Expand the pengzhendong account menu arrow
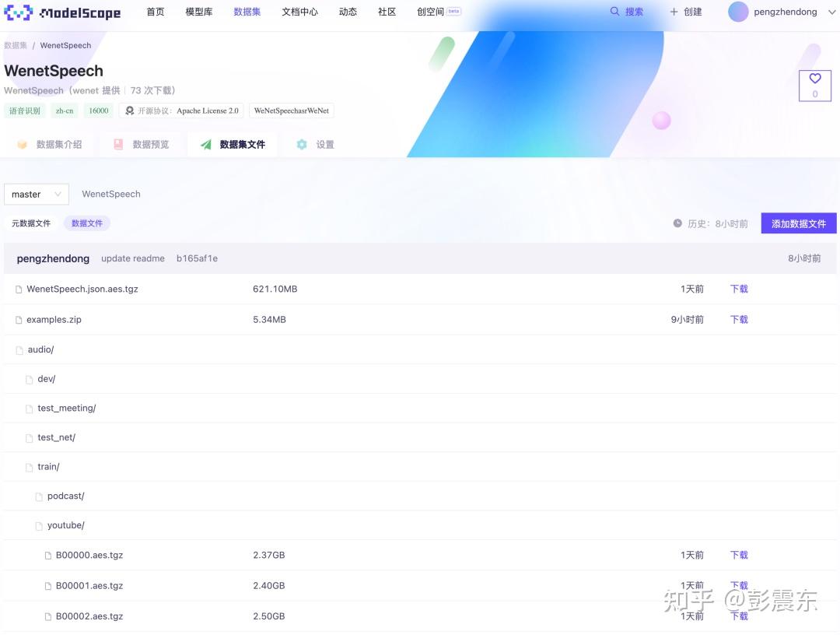This screenshot has width=840, height=635. 831,12
